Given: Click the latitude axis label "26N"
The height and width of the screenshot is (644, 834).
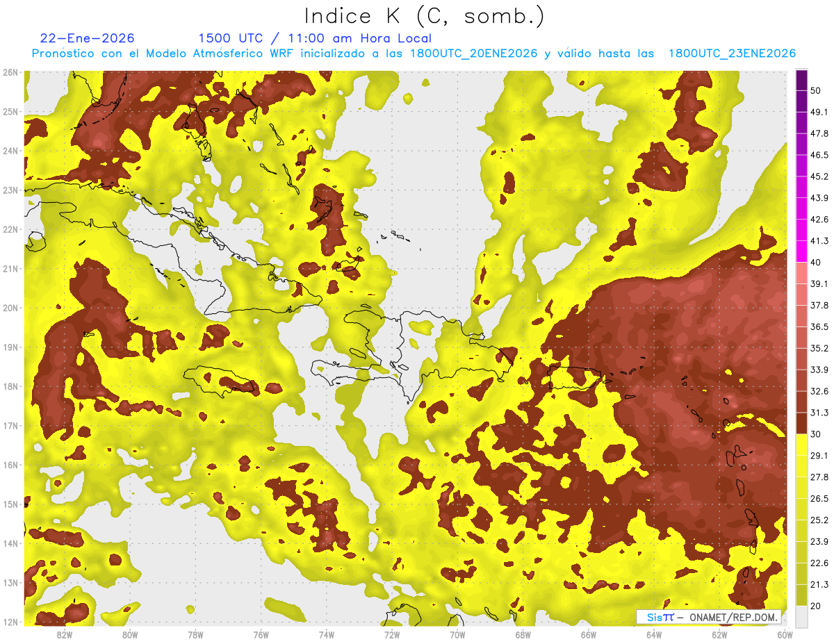Looking at the screenshot, I should click(10, 72).
